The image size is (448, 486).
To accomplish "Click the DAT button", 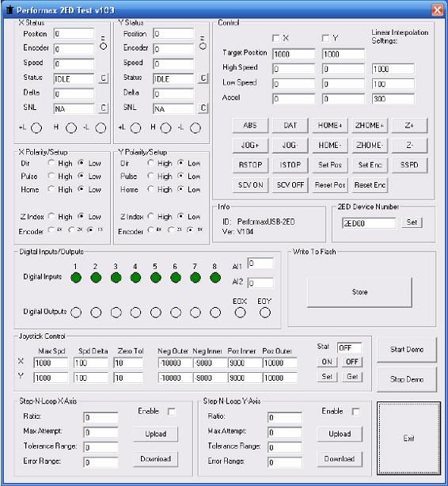I will point(290,126).
